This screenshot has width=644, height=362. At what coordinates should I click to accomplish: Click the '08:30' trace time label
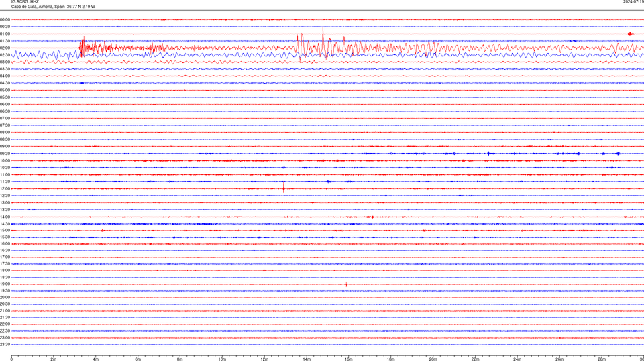click(x=5, y=139)
